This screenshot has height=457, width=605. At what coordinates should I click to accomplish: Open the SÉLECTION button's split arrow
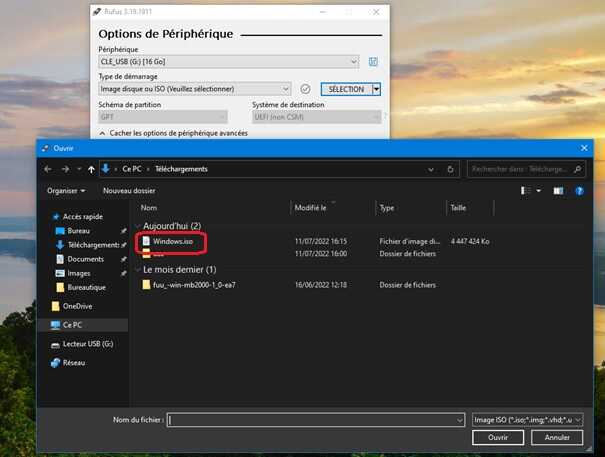pyautogui.click(x=377, y=90)
